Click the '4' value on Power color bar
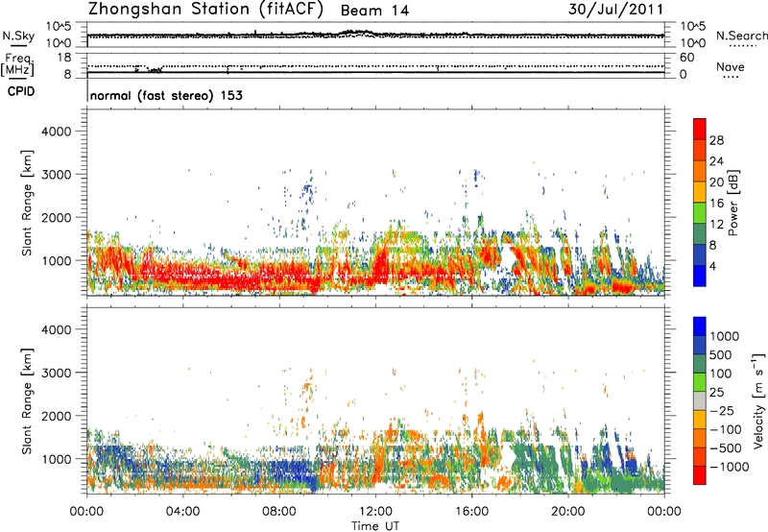 point(712,266)
